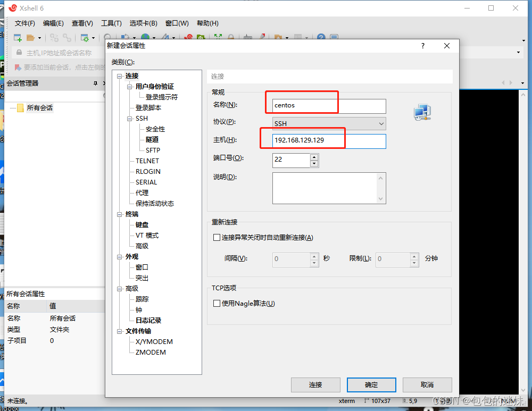
Task: Open the toolbar overflow arrow at right
Action: click(523, 40)
